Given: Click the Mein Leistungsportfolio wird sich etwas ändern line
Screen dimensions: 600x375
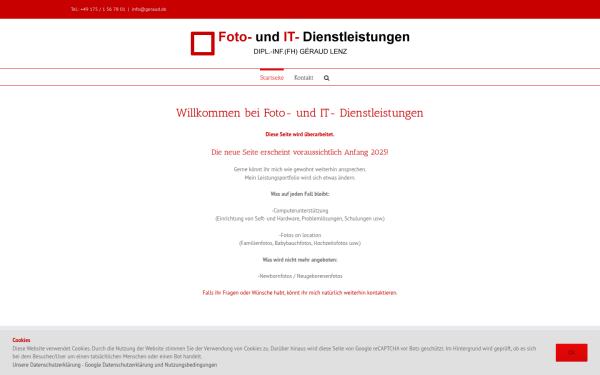Looking at the screenshot, I should 300,178.
